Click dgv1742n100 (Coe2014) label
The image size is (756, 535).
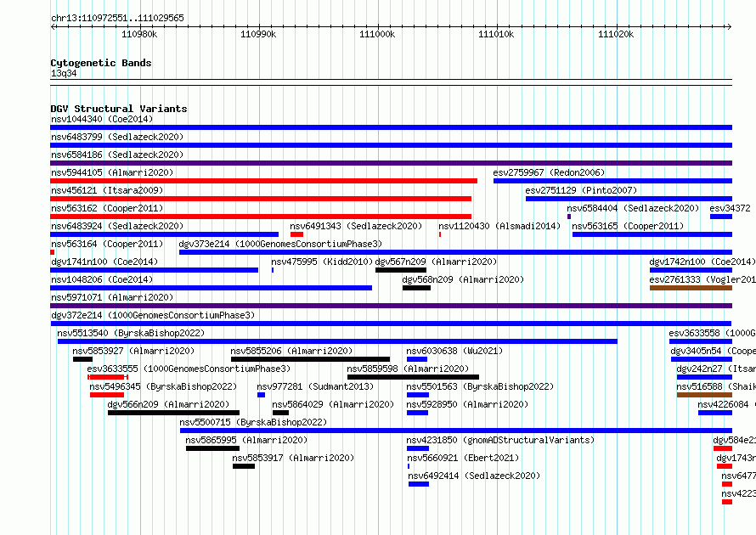702,262
